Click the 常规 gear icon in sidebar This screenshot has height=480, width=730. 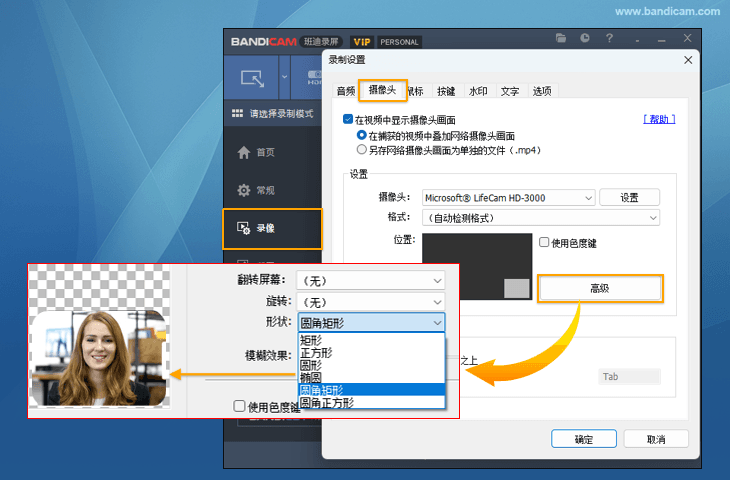[x=243, y=190]
